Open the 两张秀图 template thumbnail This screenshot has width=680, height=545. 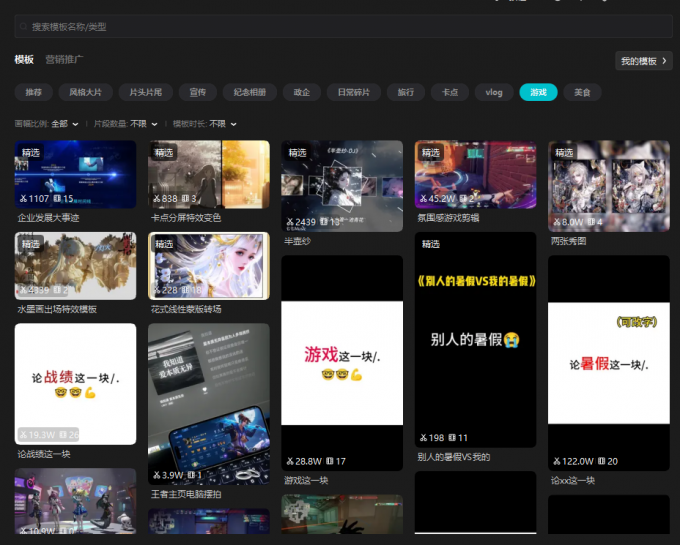coord(609,186)
